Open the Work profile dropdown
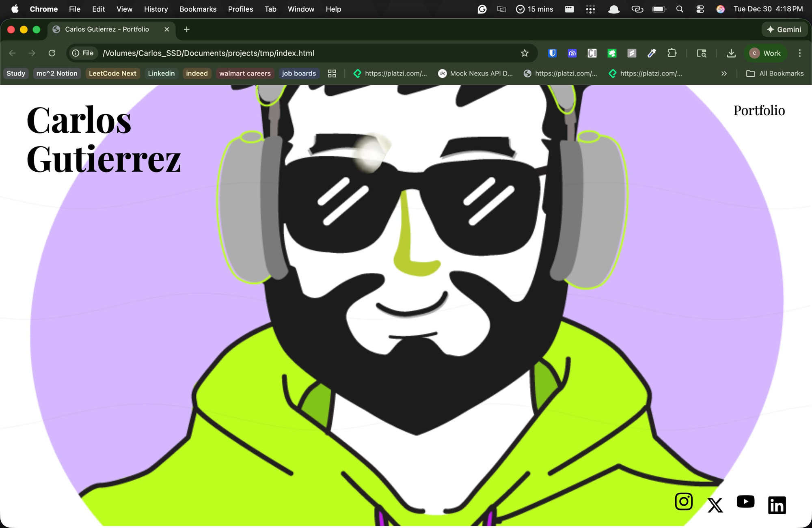Viewport: 812px width, 528px height. click(x=766, y=53)
